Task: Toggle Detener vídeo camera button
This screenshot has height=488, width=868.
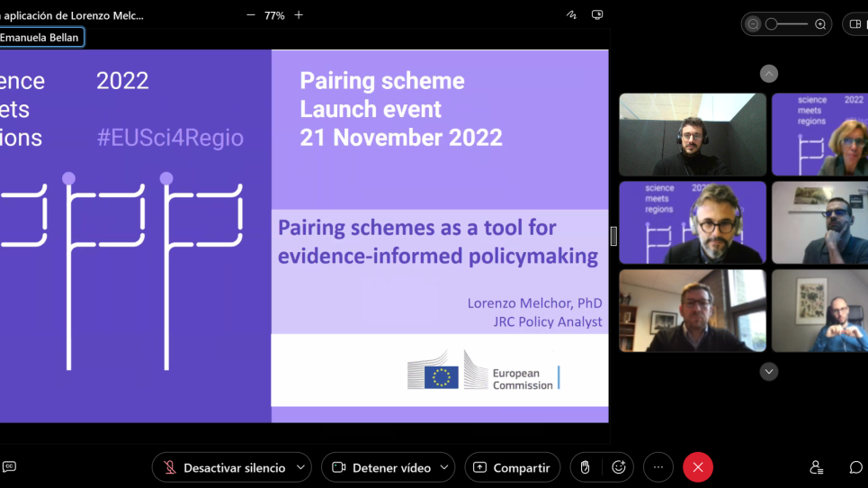Action: coord(380,467)
